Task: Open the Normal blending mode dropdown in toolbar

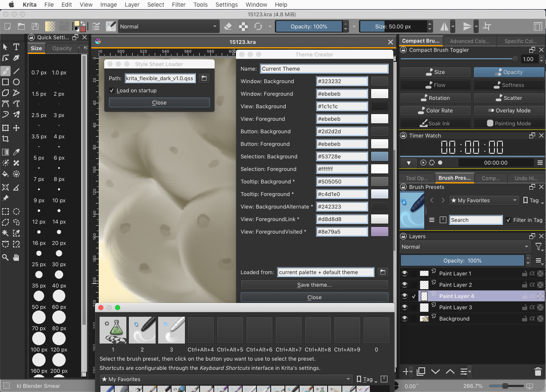Action: [168, 26]
